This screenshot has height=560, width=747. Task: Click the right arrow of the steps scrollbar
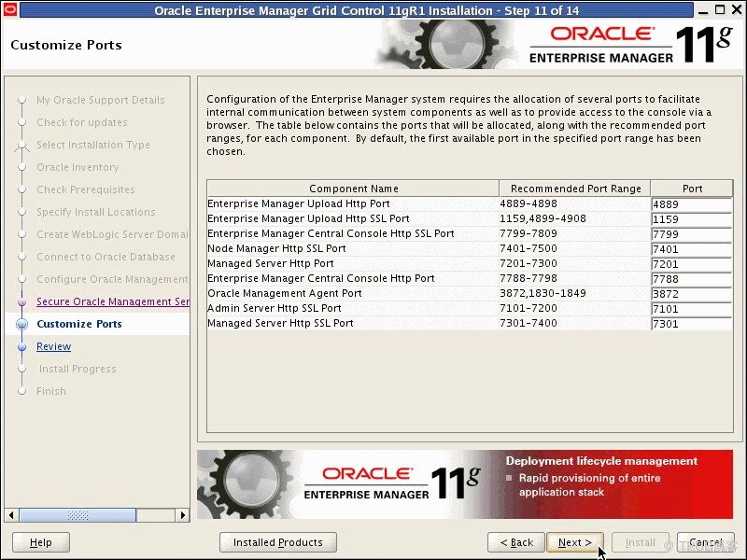tap(182, 515)
